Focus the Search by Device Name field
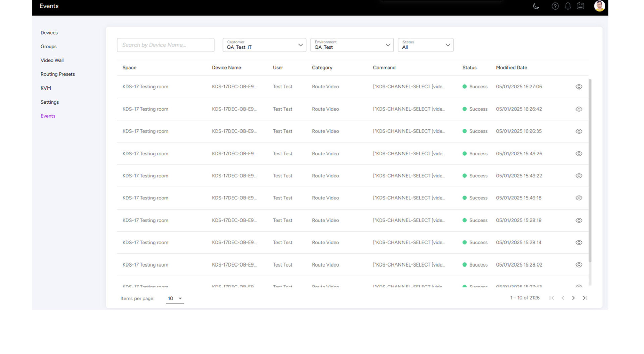 tap(166, 45)
